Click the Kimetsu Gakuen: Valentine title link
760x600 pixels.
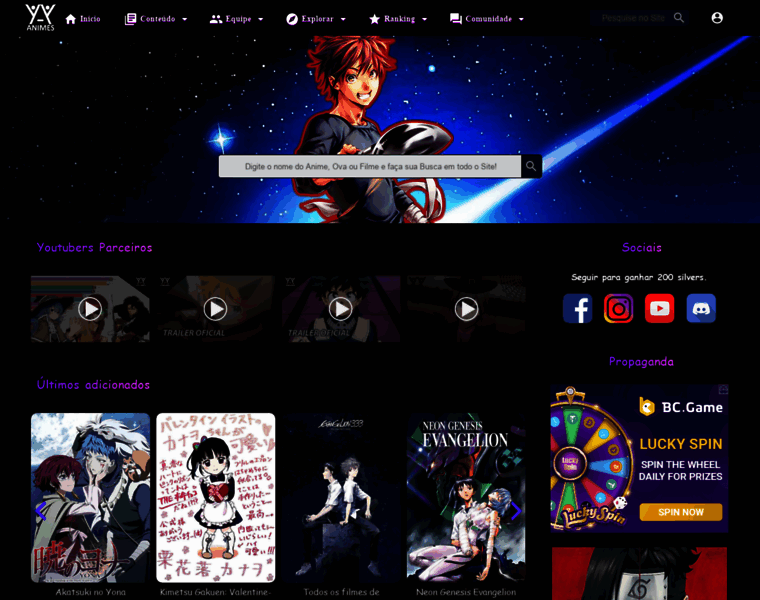[216, 592]
